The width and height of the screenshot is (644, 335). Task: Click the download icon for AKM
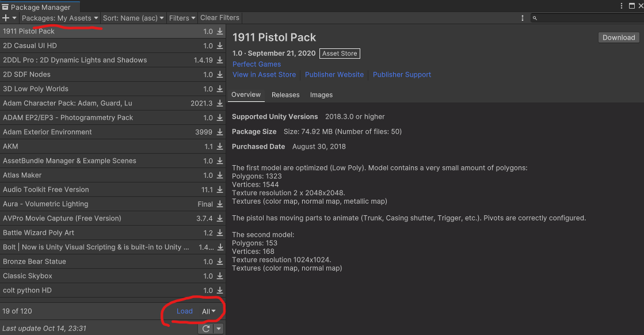(220, 146)
